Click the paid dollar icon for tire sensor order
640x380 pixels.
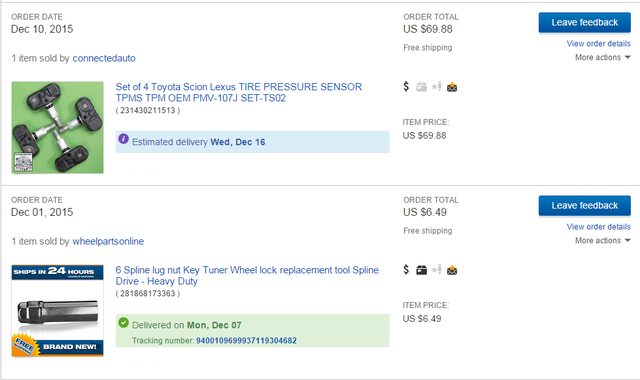[x=406, y=86]
